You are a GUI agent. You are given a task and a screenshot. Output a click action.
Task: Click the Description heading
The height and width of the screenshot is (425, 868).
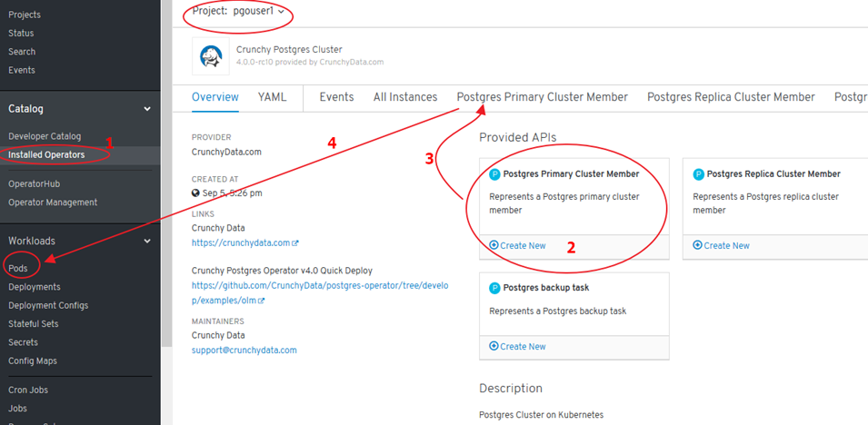(511, 389)
